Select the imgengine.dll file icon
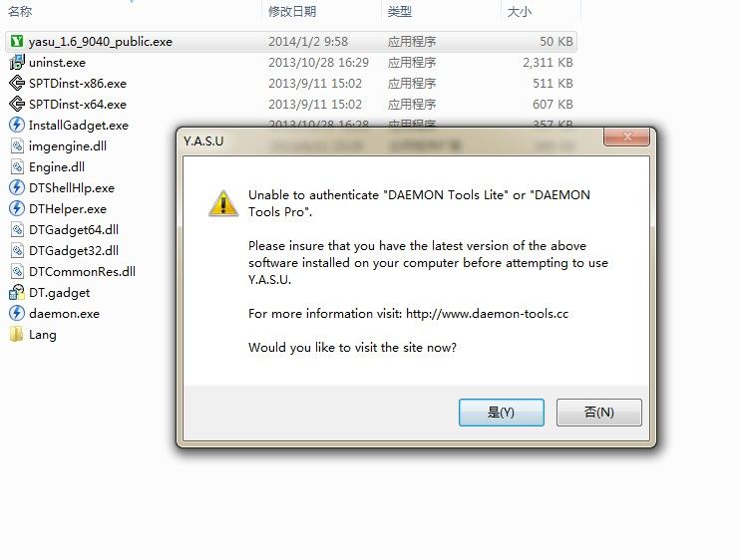 [17, 145]
